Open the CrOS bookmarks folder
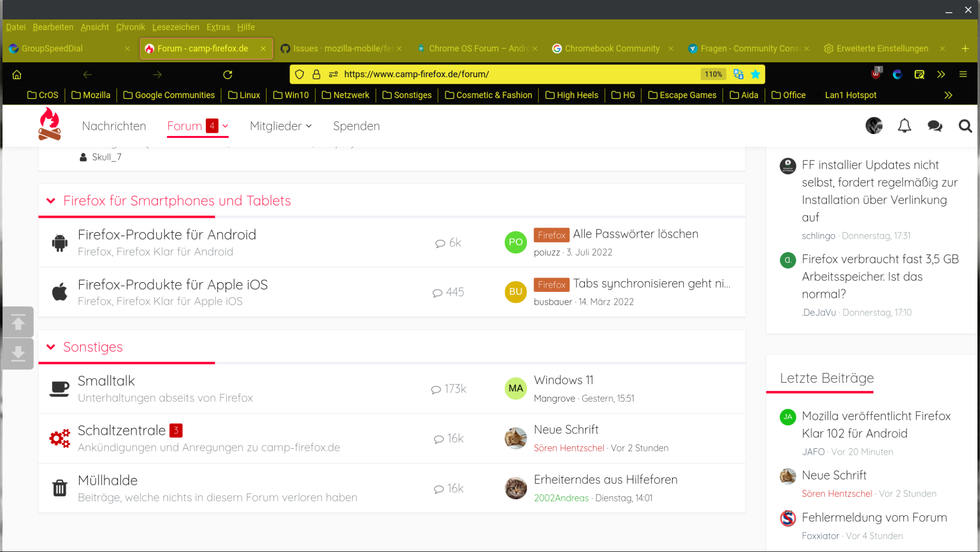 point(43,96)
